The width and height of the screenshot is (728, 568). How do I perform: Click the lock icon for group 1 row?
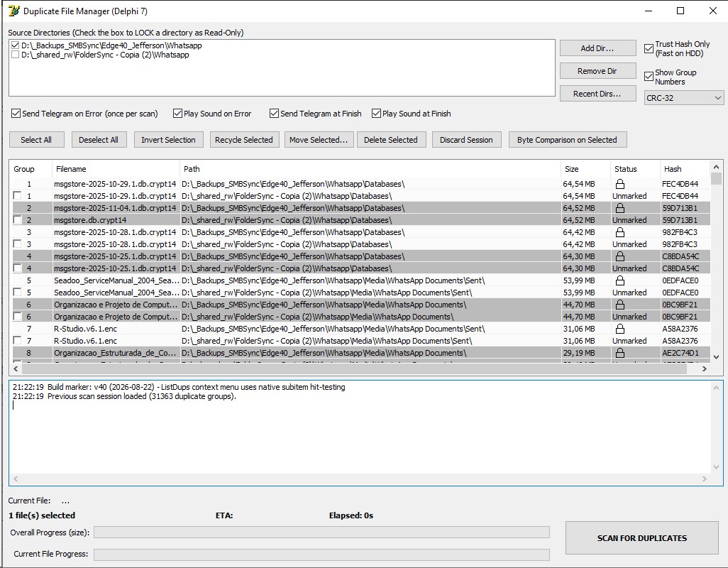[620, 184]
